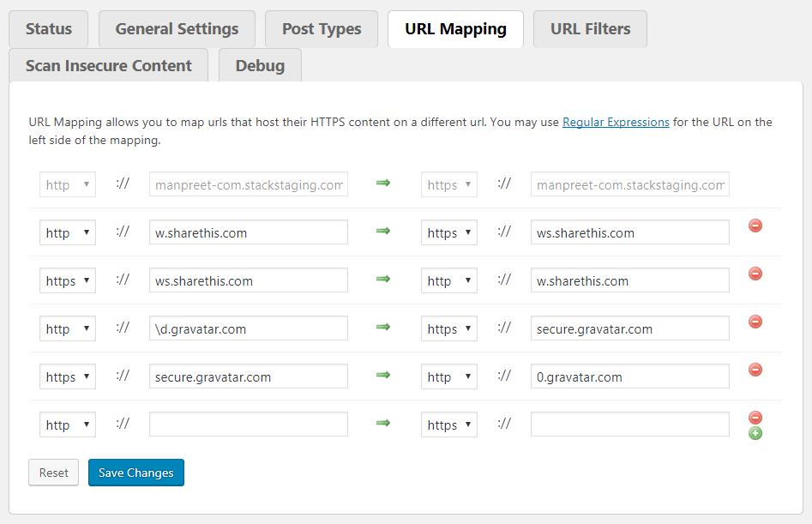
Task: Remove the empty last mapping row
Action: coord(755,418)
